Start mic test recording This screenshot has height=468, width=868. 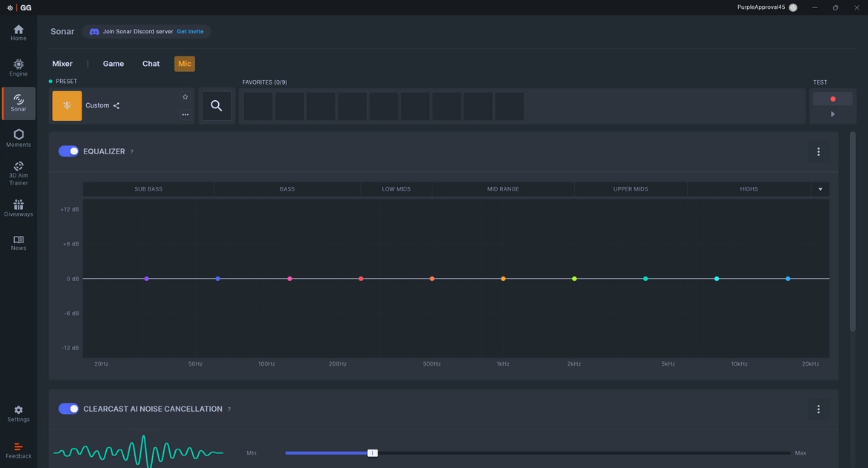pos(832,99)
